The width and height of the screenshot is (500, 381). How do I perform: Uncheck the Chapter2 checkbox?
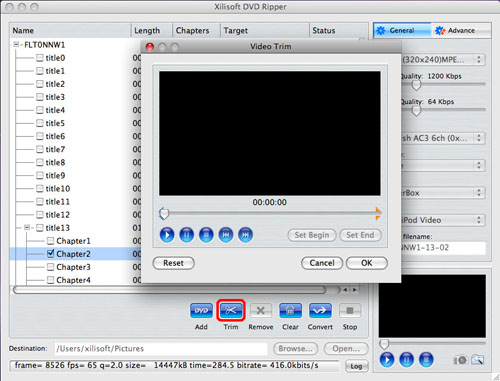click(50, 254)
